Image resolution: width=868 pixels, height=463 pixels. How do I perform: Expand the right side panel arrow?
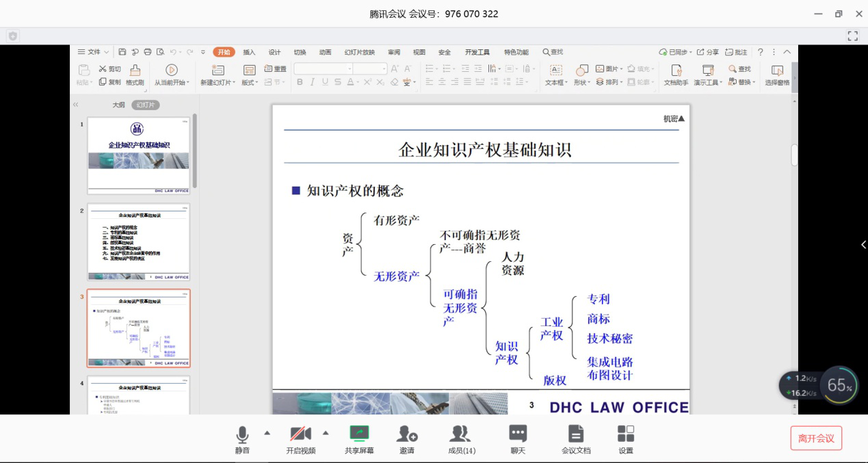pyautogui.click(x=863, y=245)
